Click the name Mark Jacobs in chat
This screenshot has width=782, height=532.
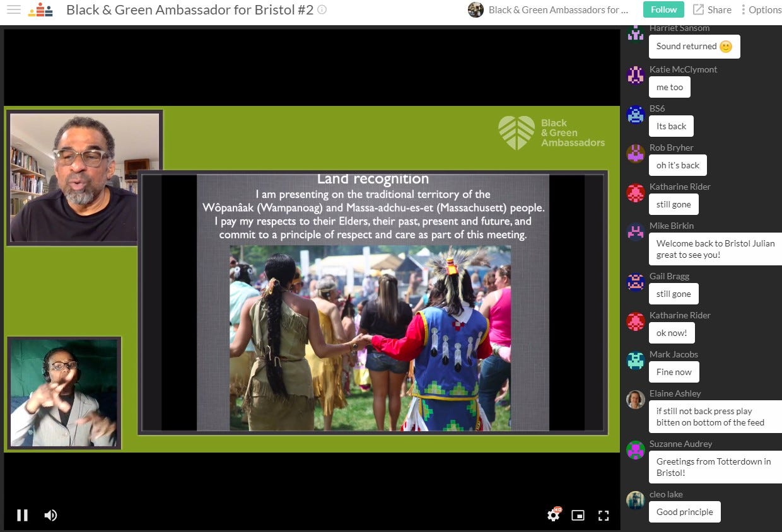click(x=674, y=354)
